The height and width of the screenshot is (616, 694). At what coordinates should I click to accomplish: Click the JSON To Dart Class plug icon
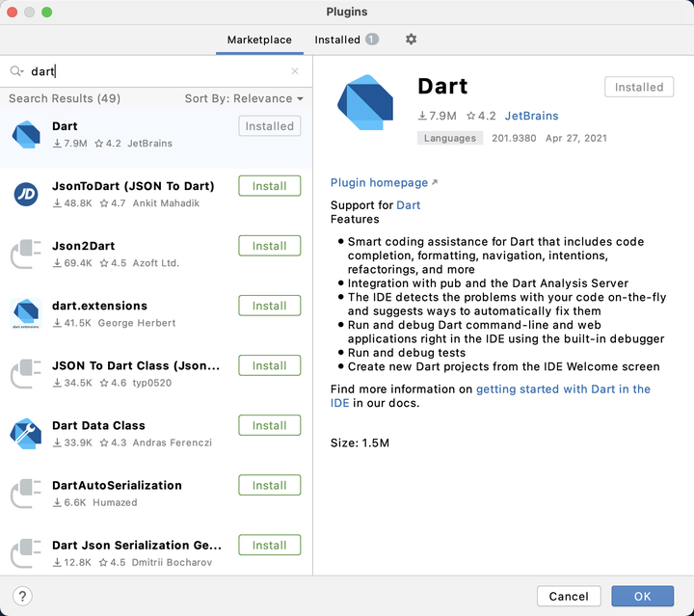pos(26,373)
